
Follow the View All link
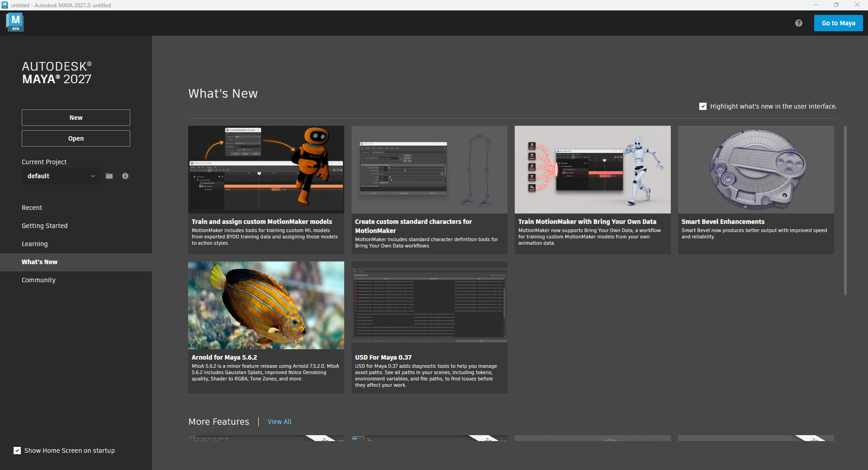point(280,422)
